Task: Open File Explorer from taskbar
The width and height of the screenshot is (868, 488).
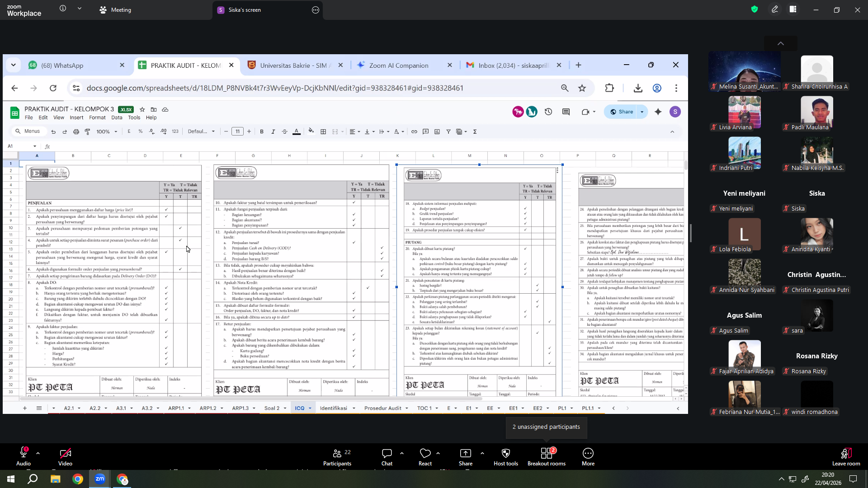Action: point(55,479)
